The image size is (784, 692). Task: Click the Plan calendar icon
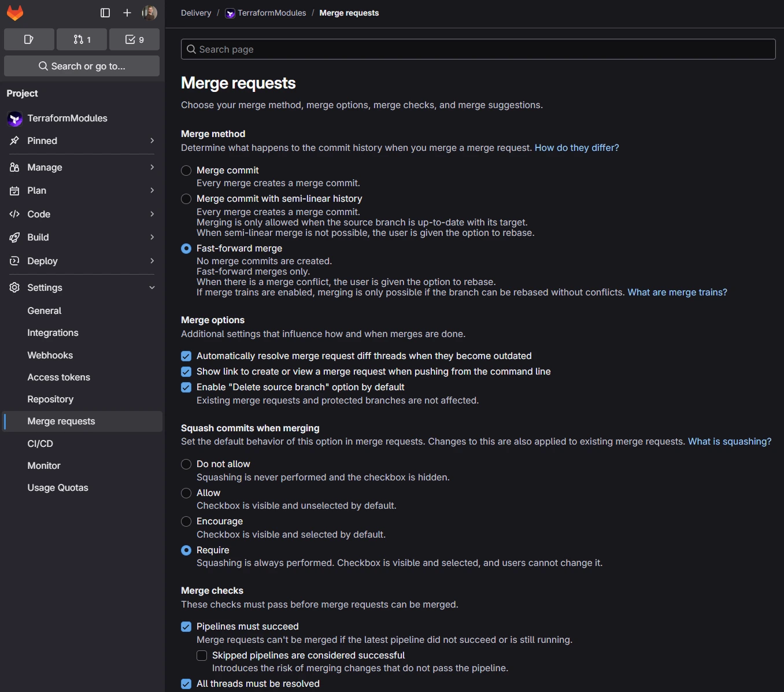click(14, 190)
